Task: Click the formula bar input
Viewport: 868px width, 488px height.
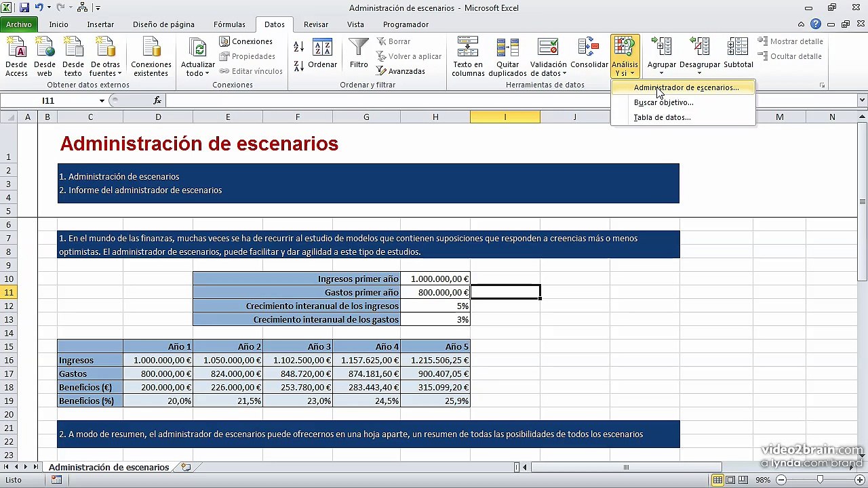Action: click(x=511, y=100)
